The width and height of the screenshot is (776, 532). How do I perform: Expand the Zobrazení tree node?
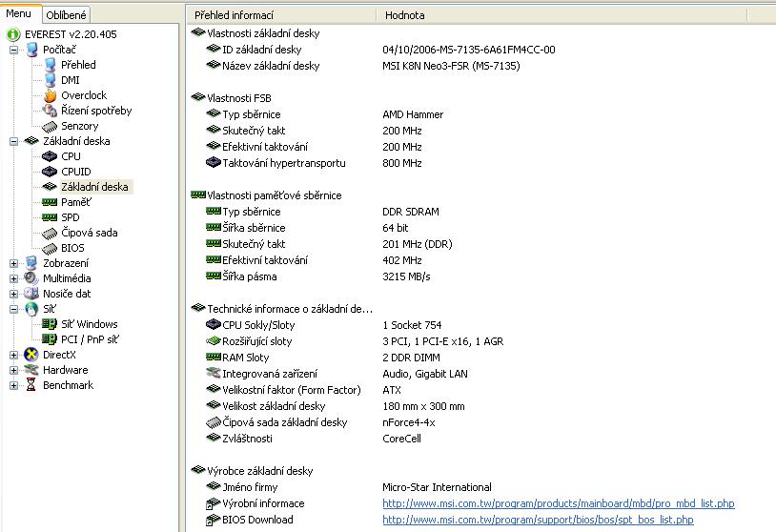pos(13,263)
